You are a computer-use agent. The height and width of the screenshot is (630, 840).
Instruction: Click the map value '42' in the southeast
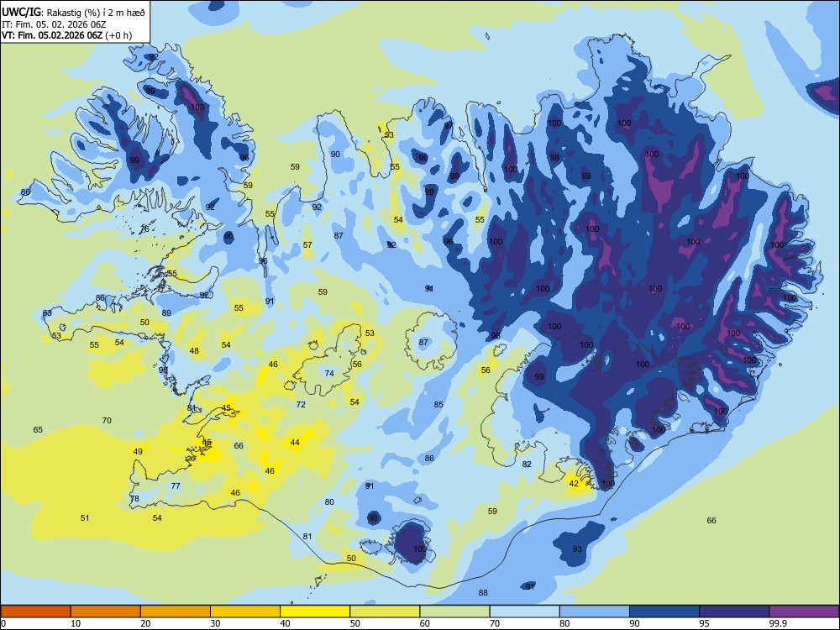574,483
